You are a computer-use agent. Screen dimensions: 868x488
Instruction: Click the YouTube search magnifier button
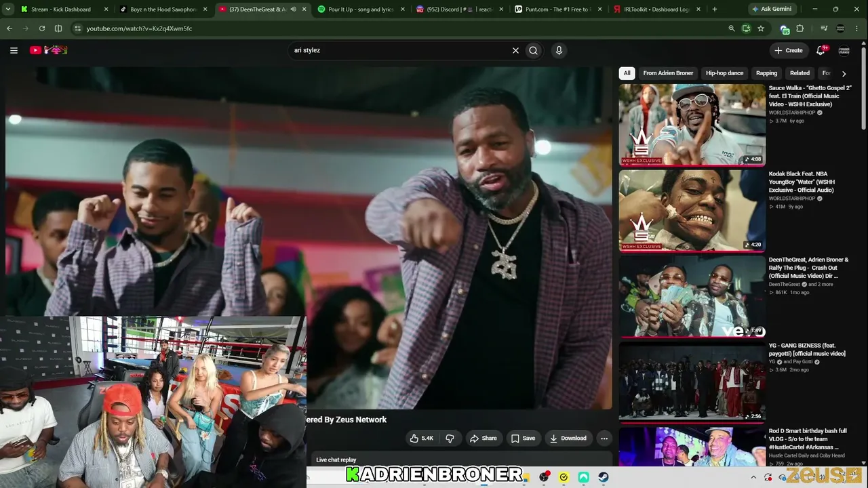[534, 50]
